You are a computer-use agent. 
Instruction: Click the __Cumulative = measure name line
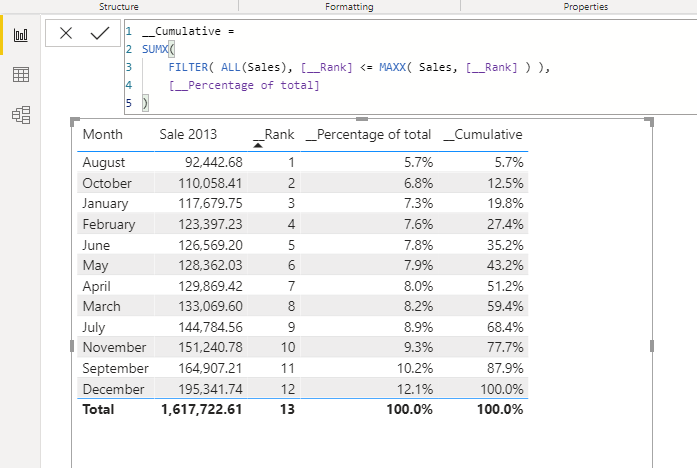click(x=188, y=31)
